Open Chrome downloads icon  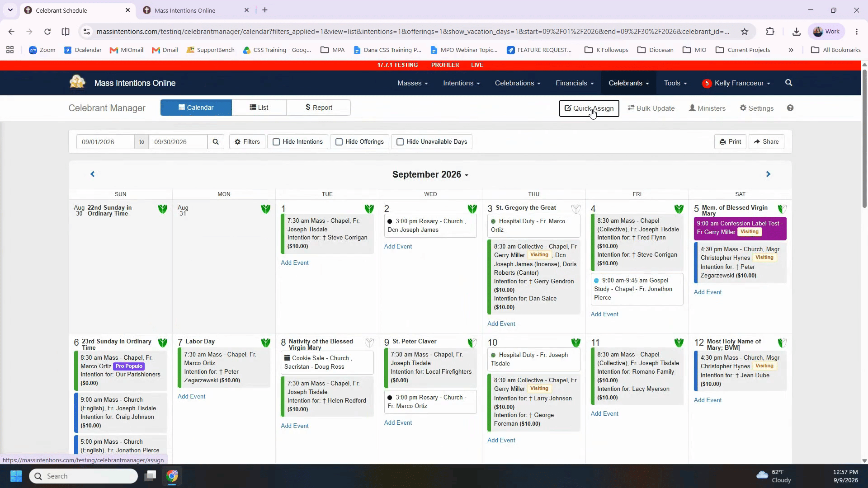pyautogui.click(x=796, y=32)
